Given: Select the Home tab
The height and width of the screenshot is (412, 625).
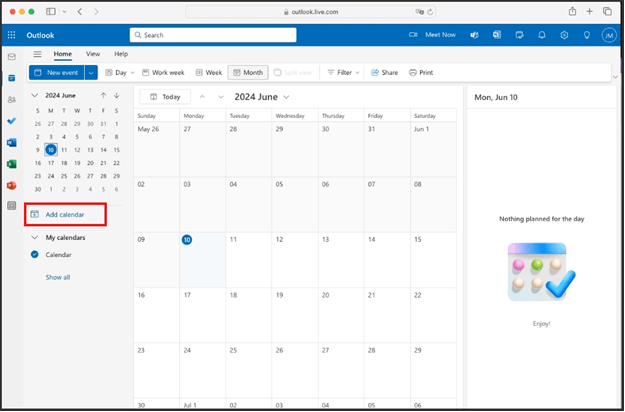Looking at the screenshot, I should click(x=63, y=54).
